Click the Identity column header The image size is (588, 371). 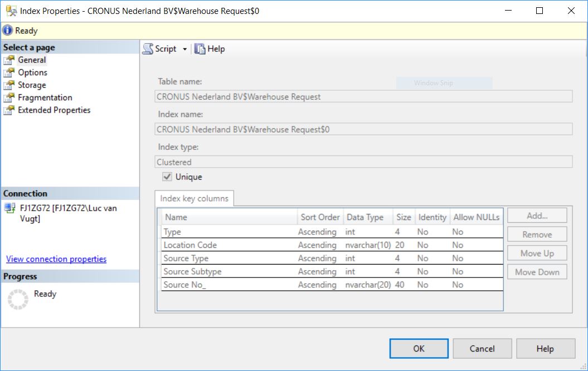pos(433,217)
